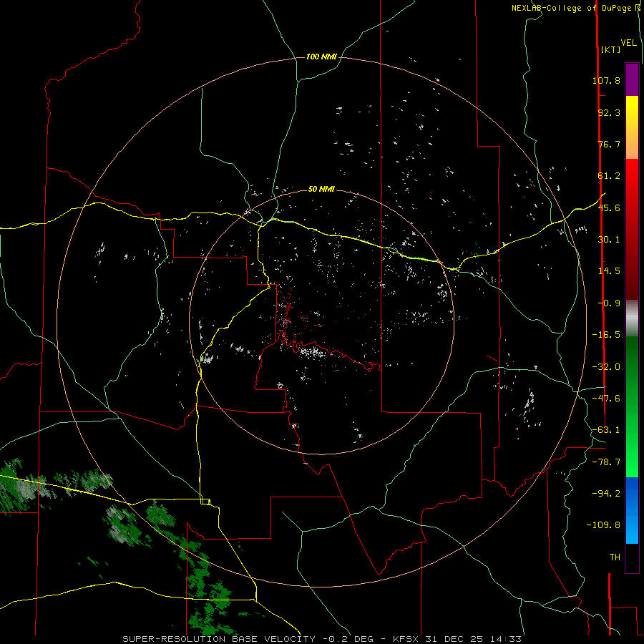Select the -32.0 scale value
644x644 pixels.
[606, 367]
